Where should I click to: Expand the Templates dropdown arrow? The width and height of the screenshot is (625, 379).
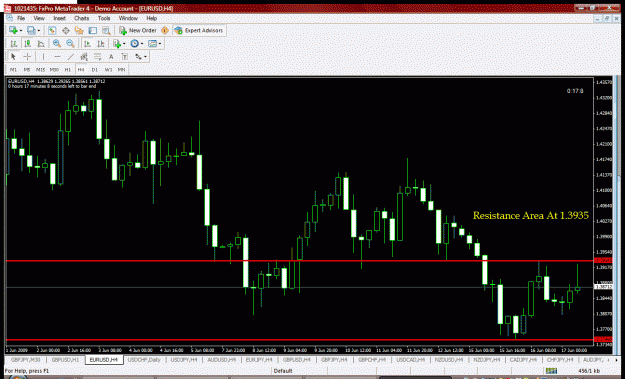point(159,43)
